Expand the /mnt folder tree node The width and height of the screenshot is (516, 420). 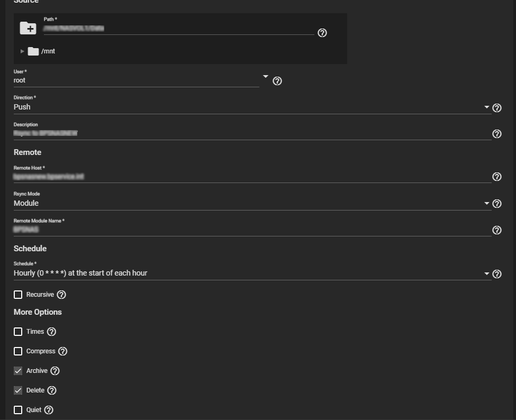(x=22, y=51)
